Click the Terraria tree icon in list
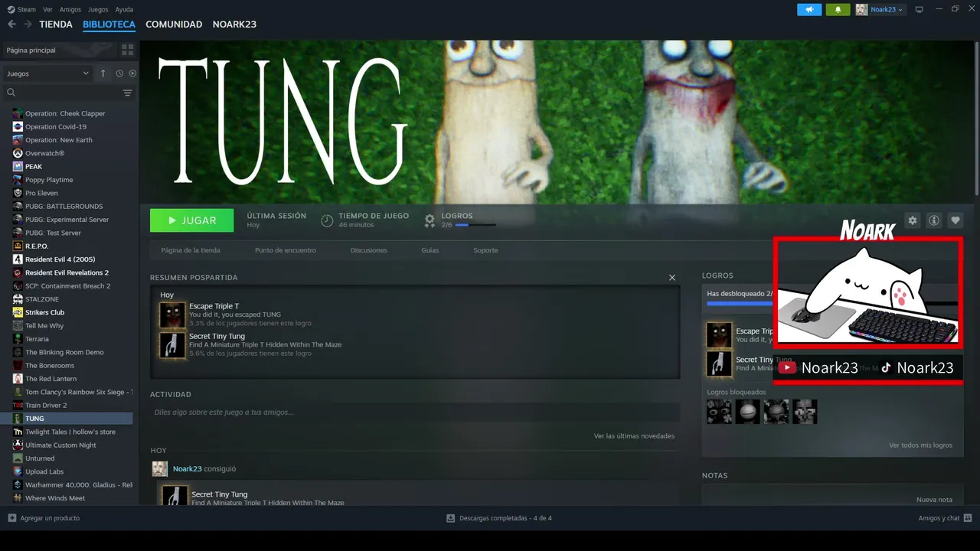980x551 pixels. 18,339
